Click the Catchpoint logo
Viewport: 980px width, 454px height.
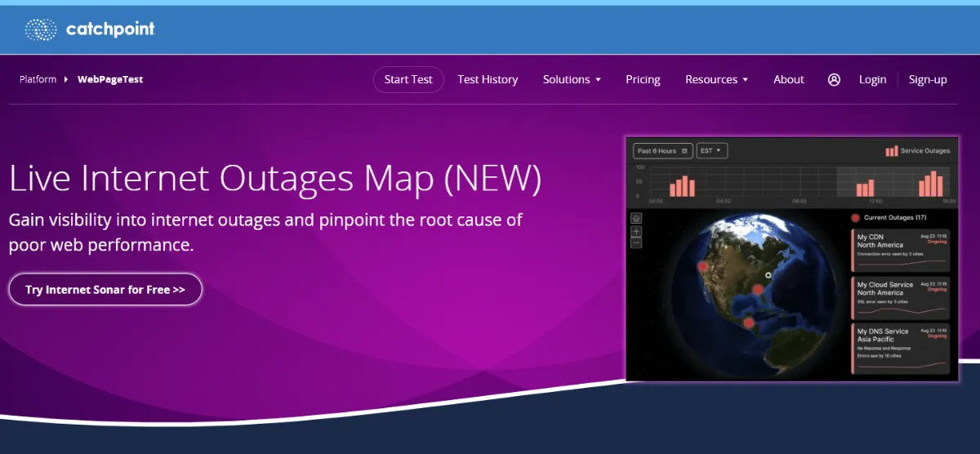[90, 30]
